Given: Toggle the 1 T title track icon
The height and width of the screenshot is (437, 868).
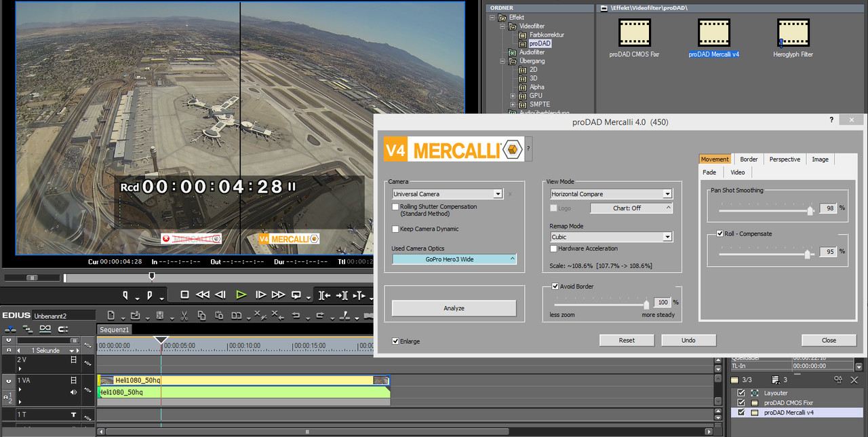Looking at the screenshot, I should click(74, 414).
